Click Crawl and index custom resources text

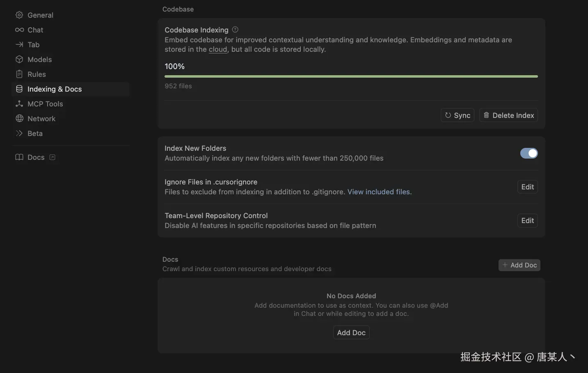247,269
